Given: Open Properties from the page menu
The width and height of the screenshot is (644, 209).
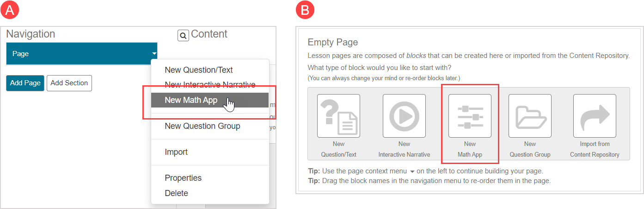Looking at the screenshot, I should 183,178.
